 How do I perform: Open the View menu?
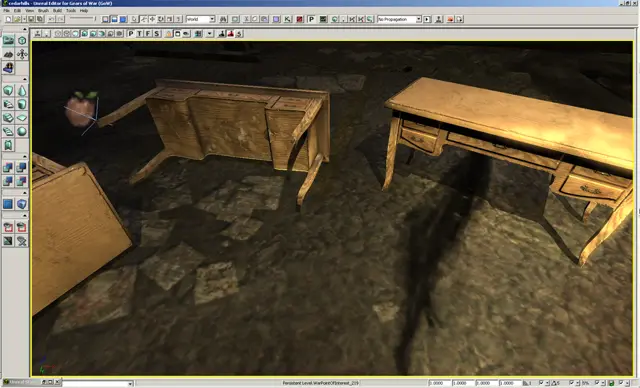[x=30, y=11]
